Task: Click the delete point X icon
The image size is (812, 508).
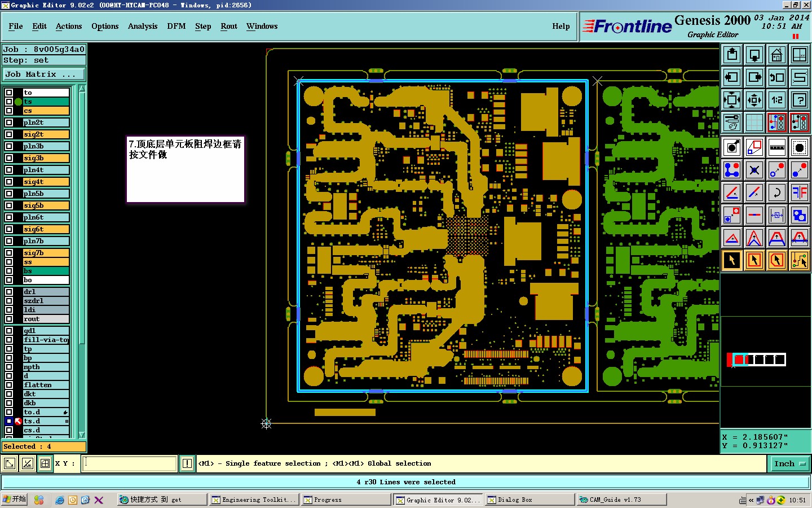Action: (754, 170)
